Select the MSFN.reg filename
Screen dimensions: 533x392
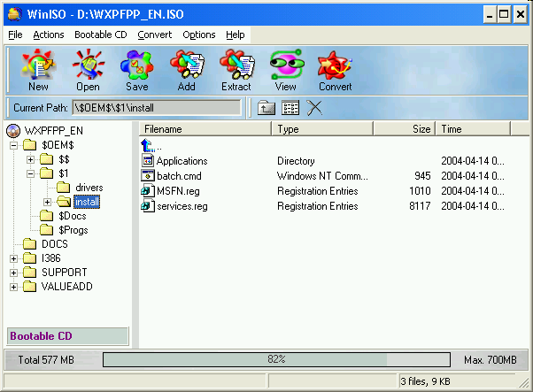point(178,191)
